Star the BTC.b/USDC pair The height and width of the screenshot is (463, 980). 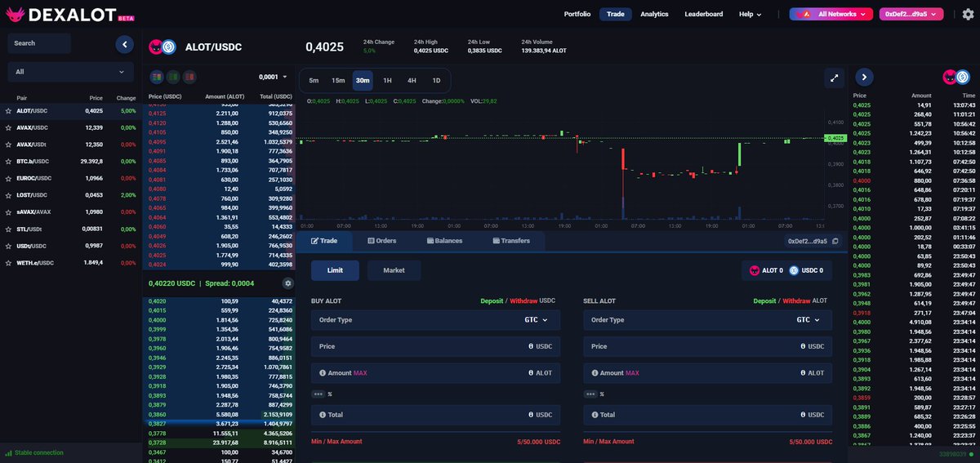[8, 162]
